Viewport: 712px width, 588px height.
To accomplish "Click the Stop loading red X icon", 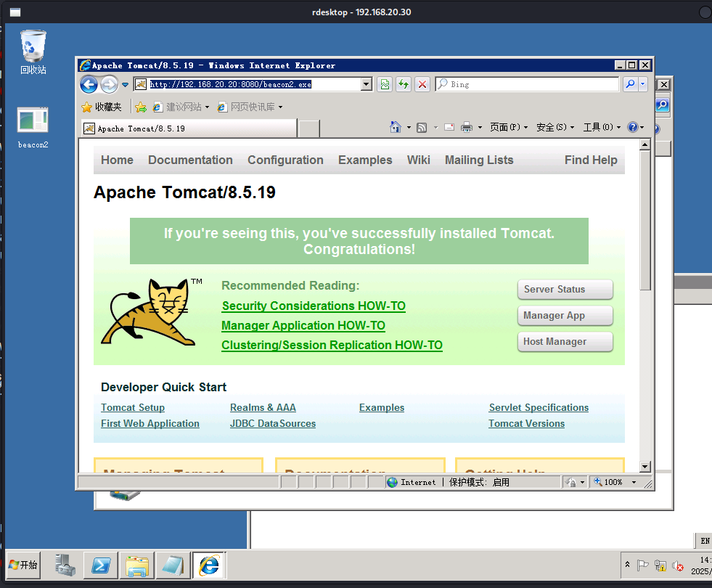I will pyautogui.click(x=422, y=84).
